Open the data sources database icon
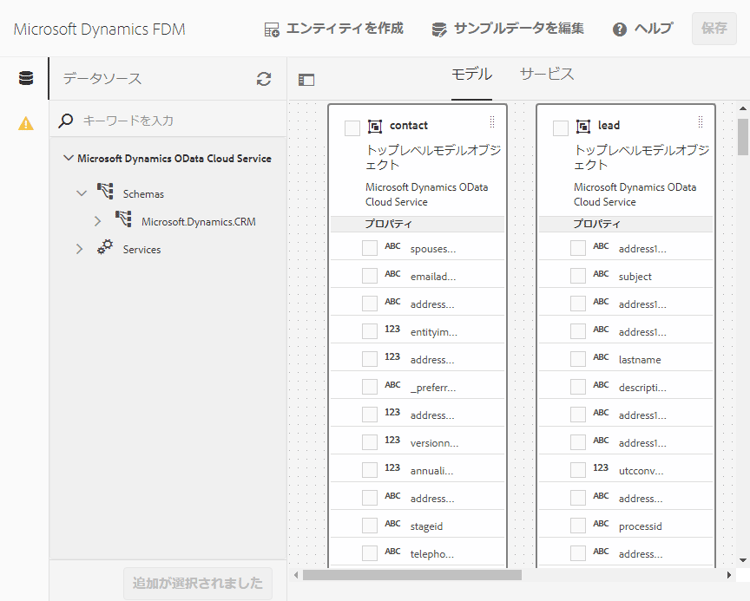 tap(26, 78)
